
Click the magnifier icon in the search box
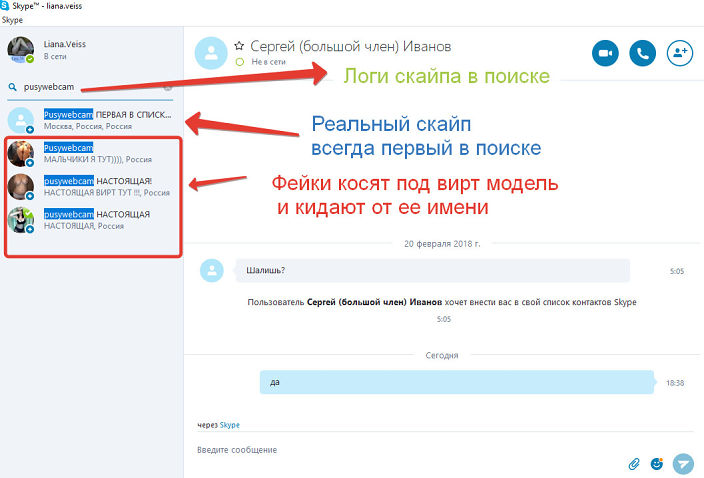point(13,88)
